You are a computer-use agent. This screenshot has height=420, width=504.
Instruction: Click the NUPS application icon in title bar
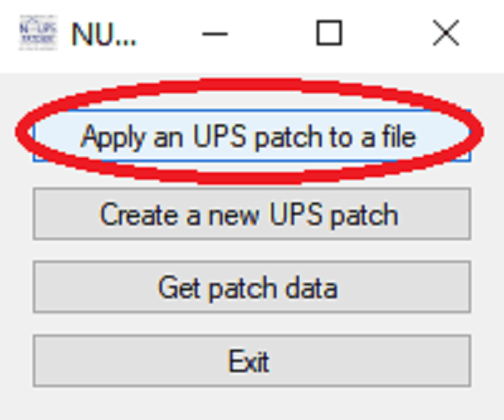[36, 34]
